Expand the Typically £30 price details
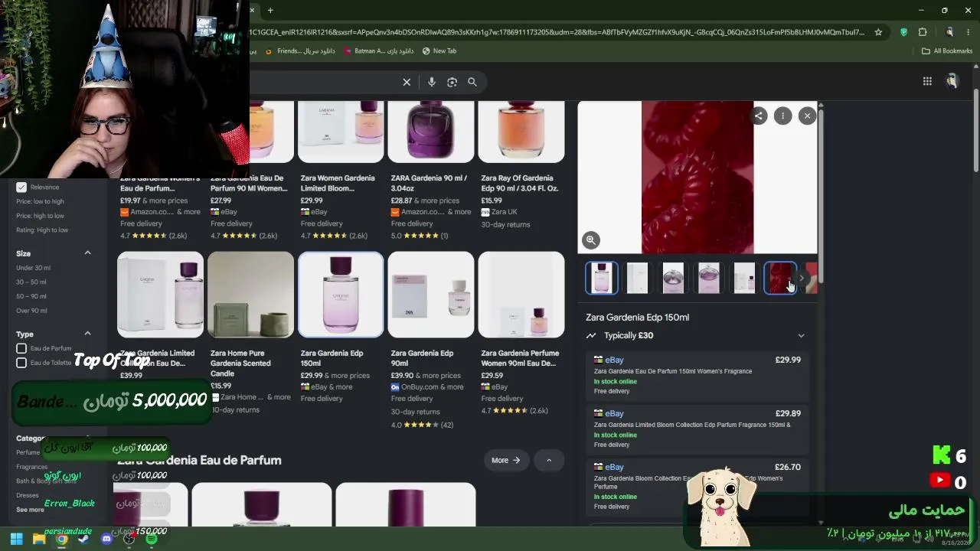Viewport: 980px width, 551px height. coord(801,335)
